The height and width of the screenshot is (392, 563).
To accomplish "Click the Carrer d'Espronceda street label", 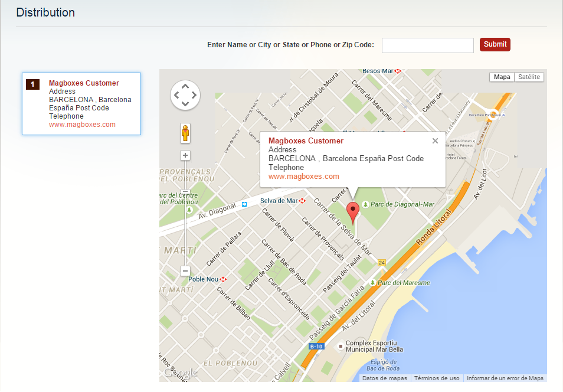I will coord(289,299).
